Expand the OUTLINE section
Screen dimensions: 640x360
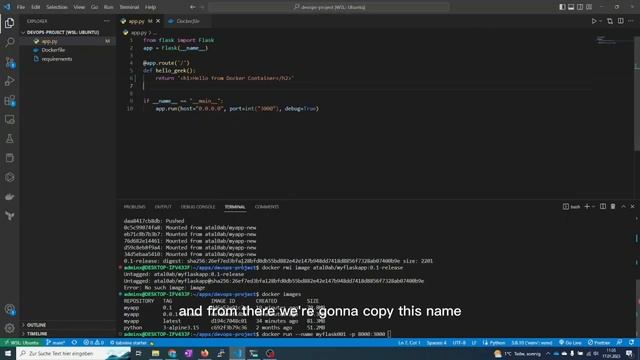pyautogui.click(x=36, y=325)
